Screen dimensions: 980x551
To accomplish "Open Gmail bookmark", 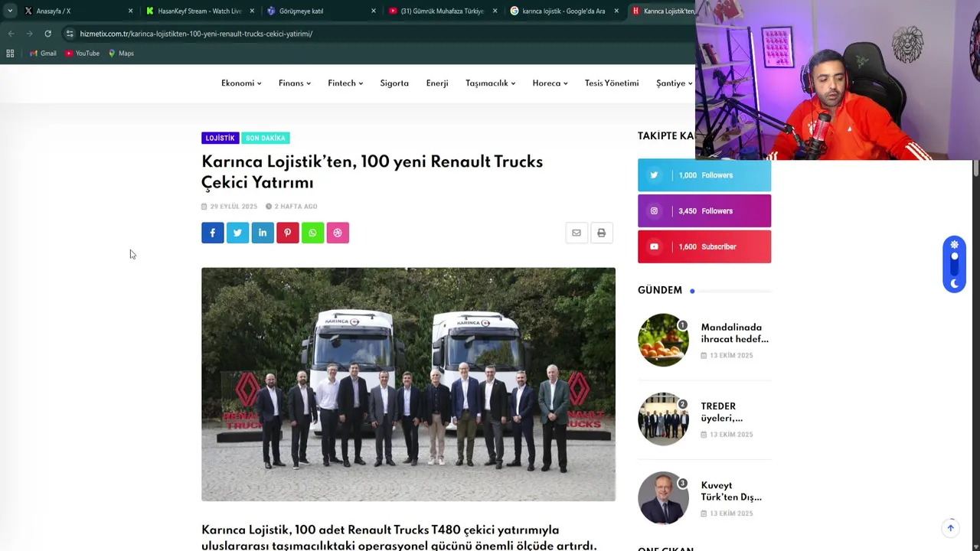I will [43, 53].
